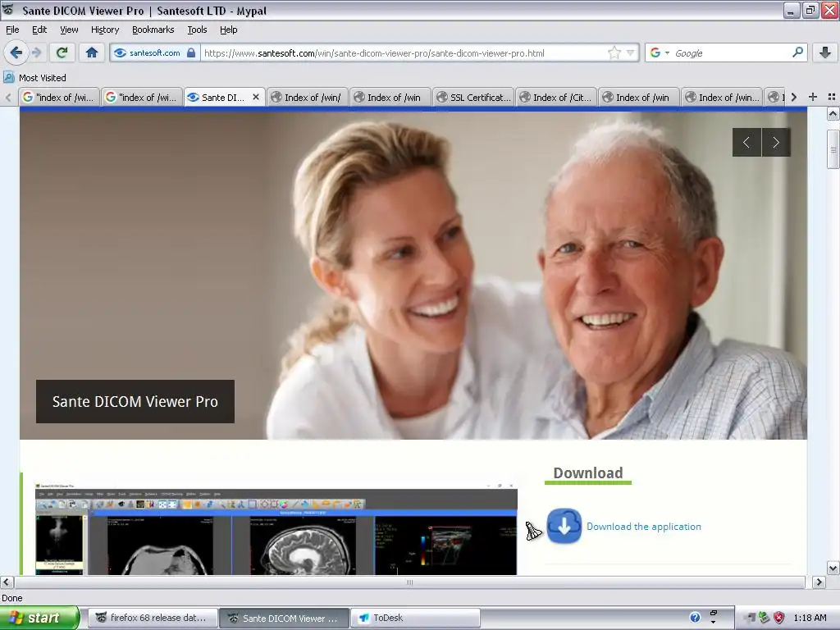Click the "Download the application" link
The height and width of the screenshot is (630, 840).
click(x=643, y=526)
